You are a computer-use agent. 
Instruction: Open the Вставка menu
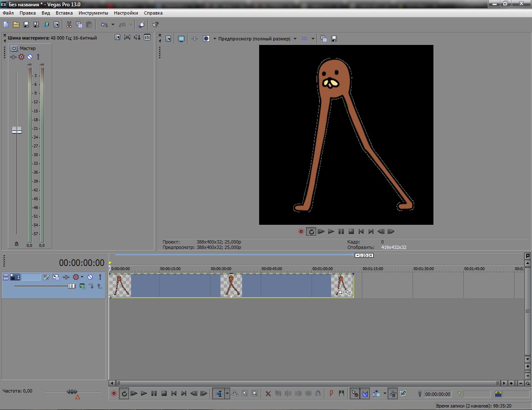[x=64, y=13]
